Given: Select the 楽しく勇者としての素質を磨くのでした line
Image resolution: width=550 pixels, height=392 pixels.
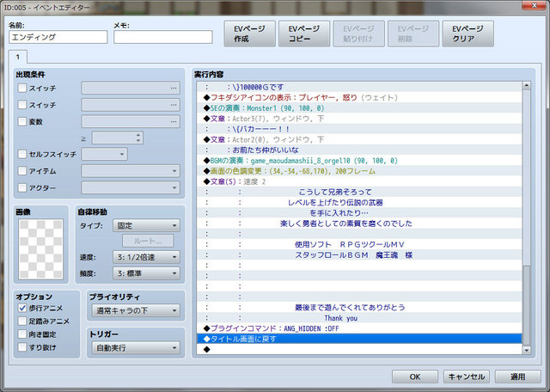Looking at the screenshot, I should [359, 224].
